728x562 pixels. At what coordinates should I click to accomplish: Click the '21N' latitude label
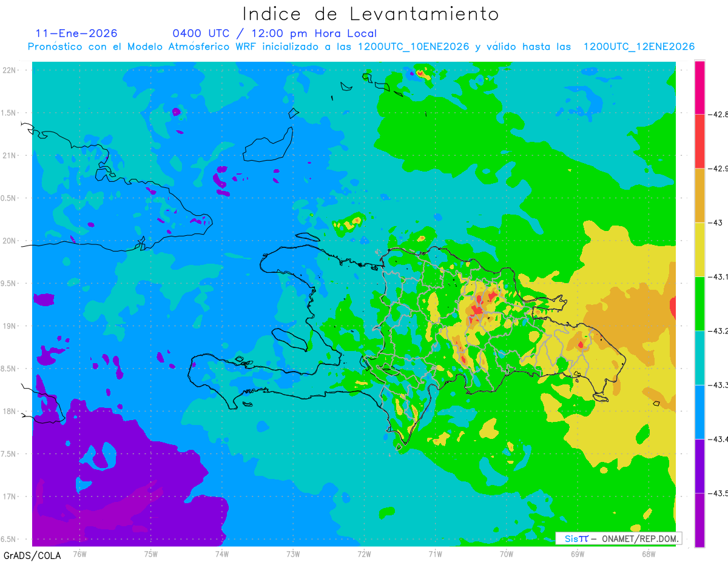[9, 155]
